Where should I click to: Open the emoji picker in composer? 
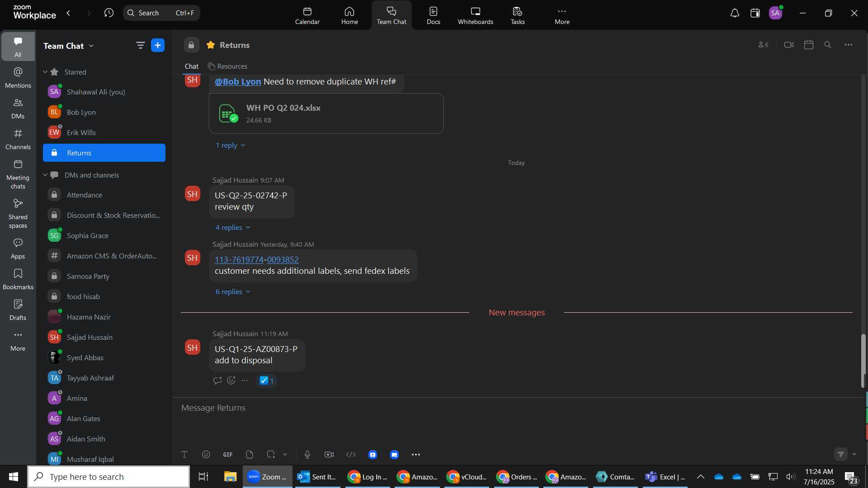[206, 455]
